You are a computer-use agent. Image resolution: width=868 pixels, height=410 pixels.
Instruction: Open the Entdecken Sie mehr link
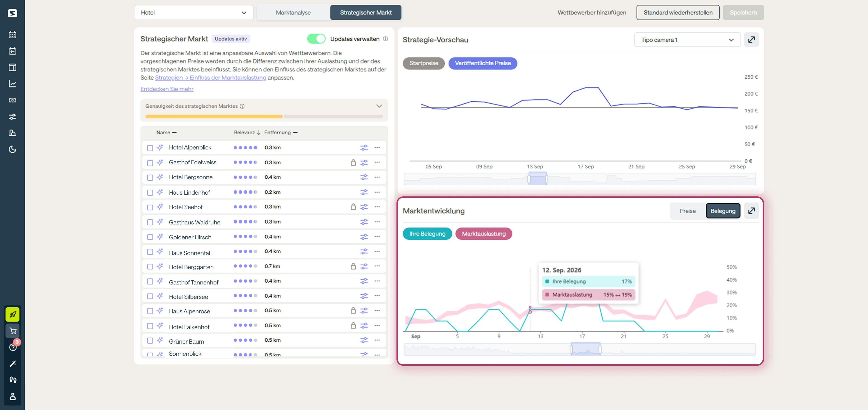pos(167,89)
